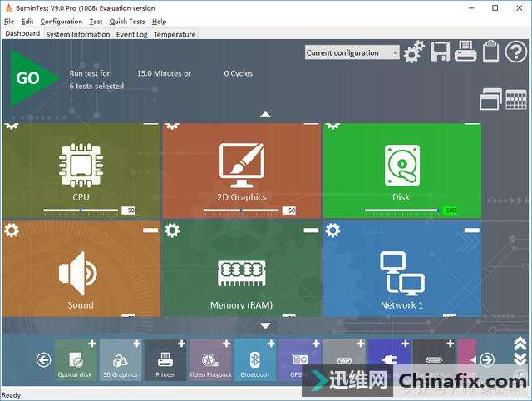Click the floppy disk save icon

(x=440, y=52)
